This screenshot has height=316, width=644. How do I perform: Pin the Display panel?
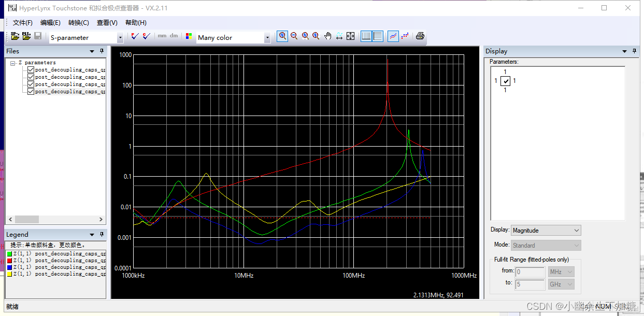634,51
